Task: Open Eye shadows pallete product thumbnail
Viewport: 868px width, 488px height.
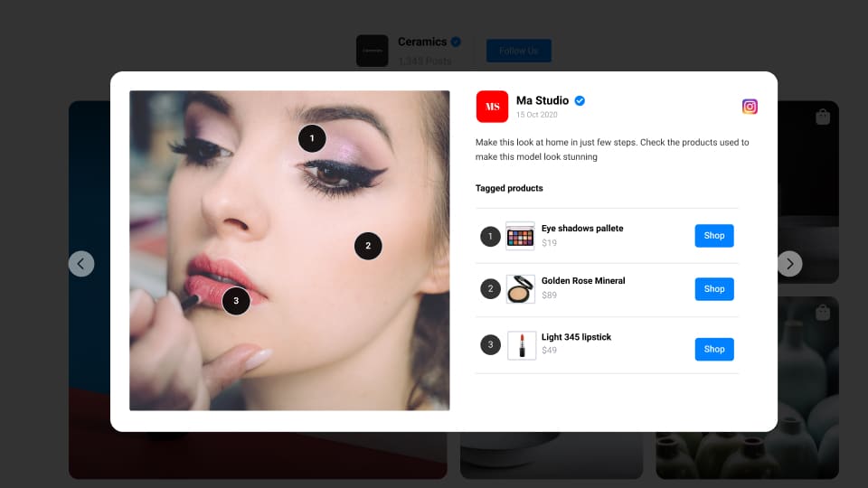Action: (x=521, y=236)
